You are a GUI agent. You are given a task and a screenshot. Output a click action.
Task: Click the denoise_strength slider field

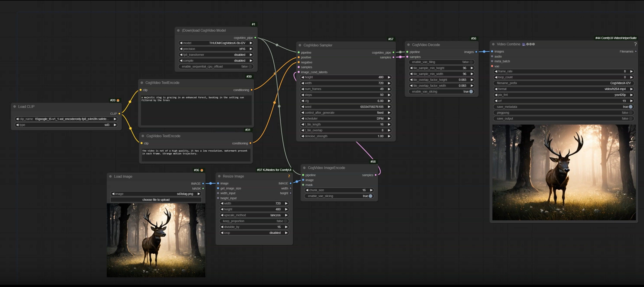tap(346, 136)
